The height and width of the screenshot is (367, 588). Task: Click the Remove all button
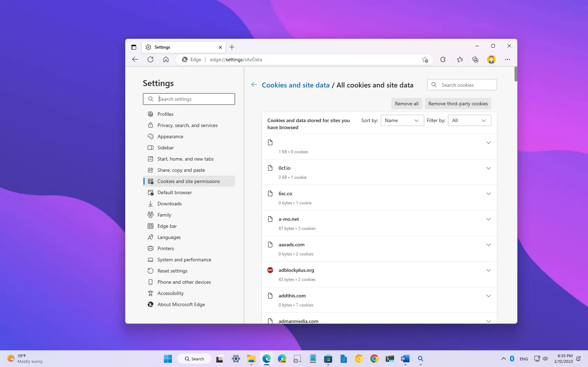[407, 104]
